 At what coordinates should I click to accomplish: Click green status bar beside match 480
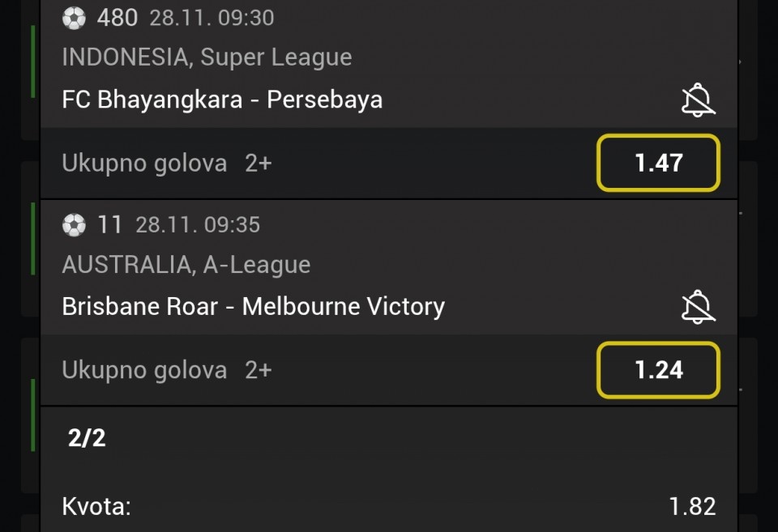[x=33, y=62]
